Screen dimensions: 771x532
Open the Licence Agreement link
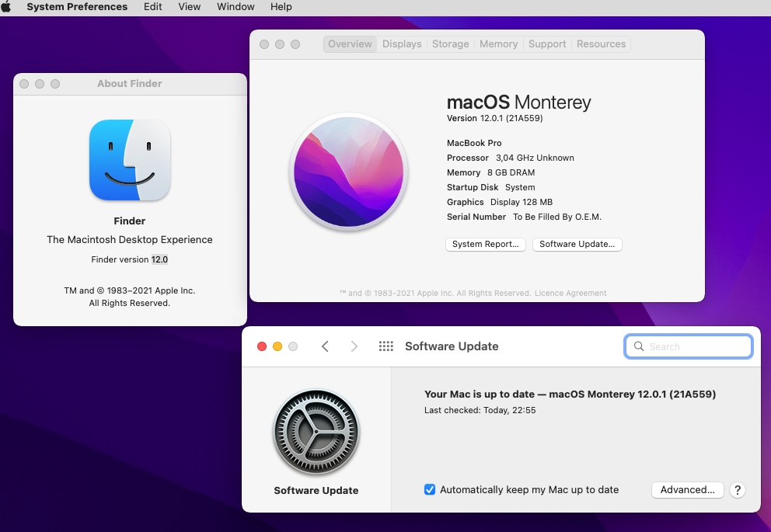click(570, 294)
